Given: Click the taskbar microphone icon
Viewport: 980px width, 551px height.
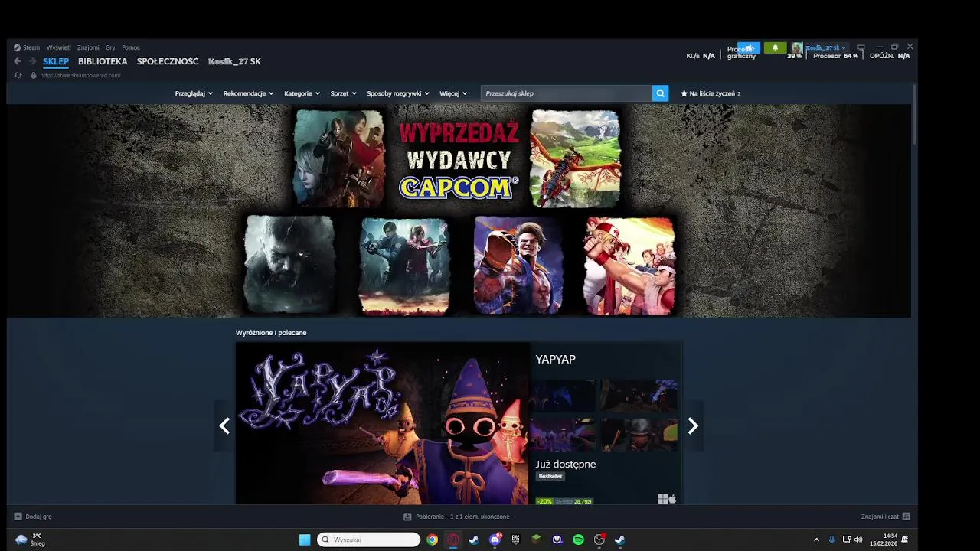Looking at the screenshot, I should tap(831, 540).
